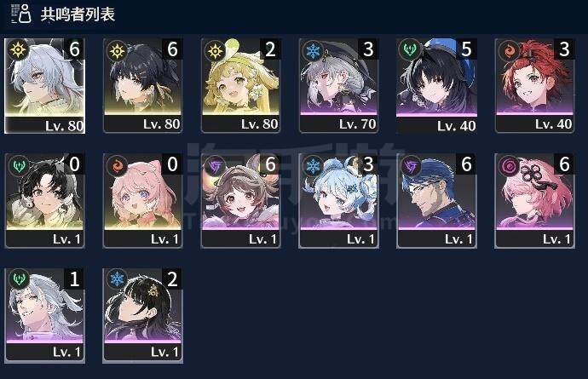Click the Resonator list header icon
588x379 pixels.
click(x=21, y=14)
